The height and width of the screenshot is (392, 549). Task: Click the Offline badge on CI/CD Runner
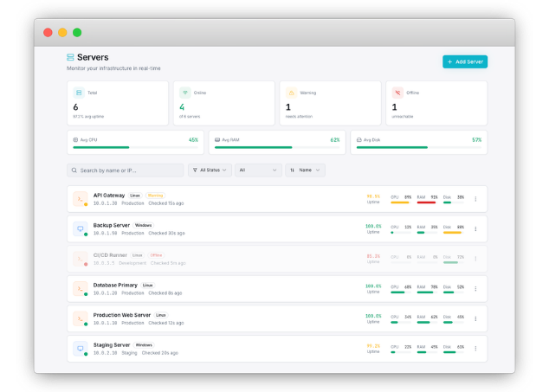[x=156, y=255]
